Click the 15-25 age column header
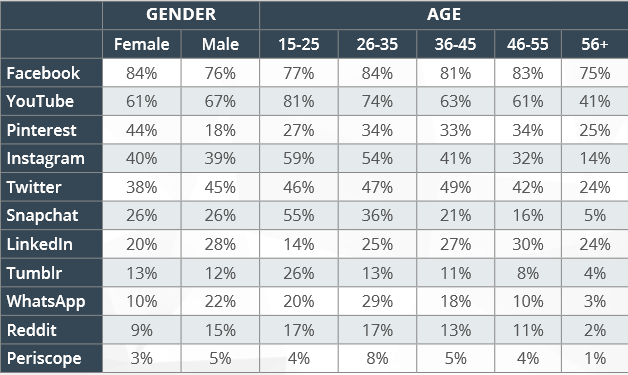 (x=299, y=44)
